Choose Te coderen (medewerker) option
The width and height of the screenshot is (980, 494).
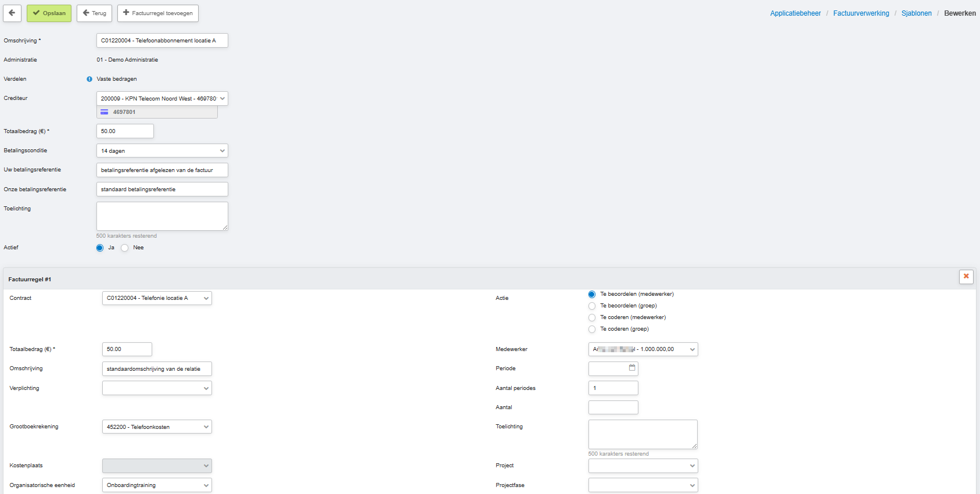pyautogui.click(x=592, y=318)
